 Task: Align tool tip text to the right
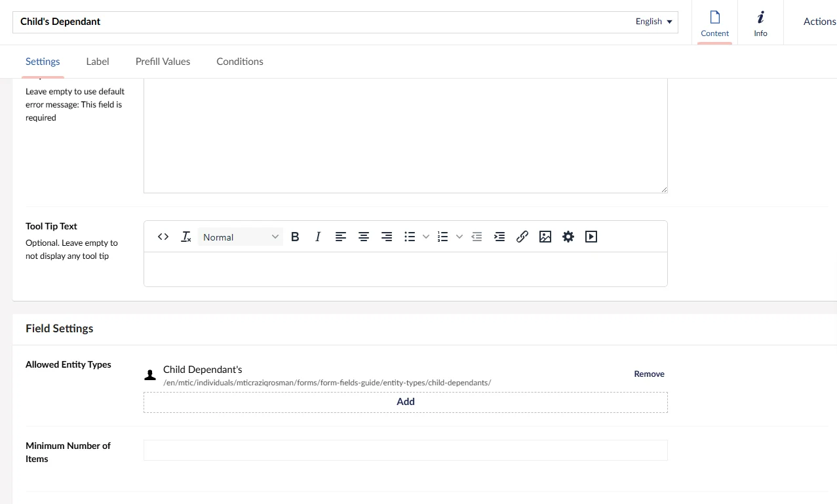(x=387, y=237)
